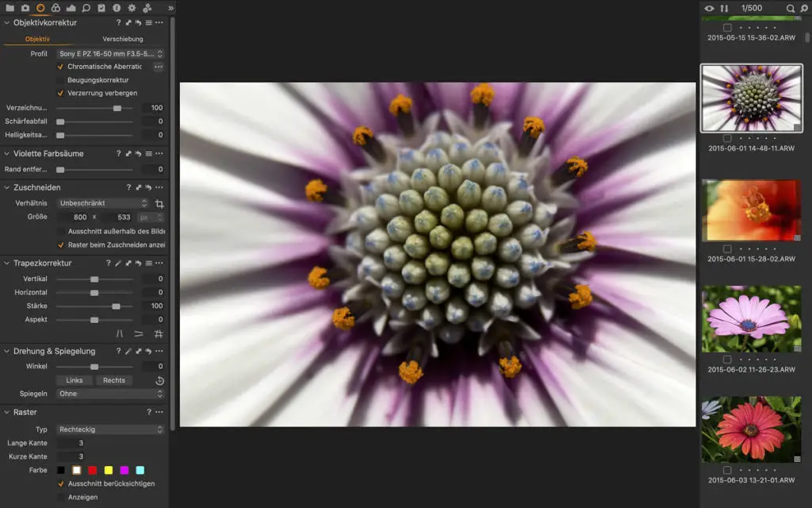Open the Objektivkorrektur presets list icon
The image size is (812, 508).
tap(148, 23)
